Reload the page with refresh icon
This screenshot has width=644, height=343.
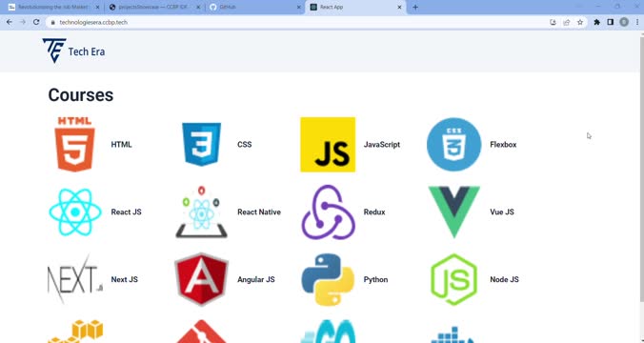[x=36, y=22]
